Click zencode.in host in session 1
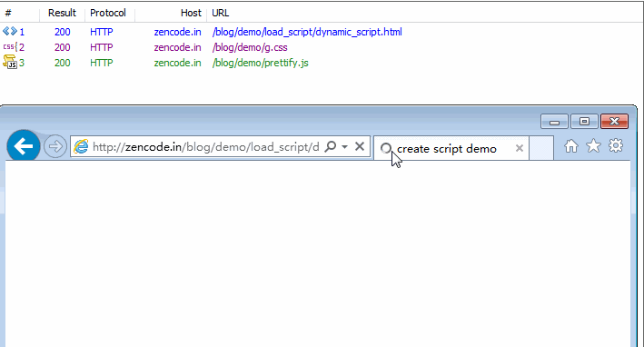 (x=177, y=32)
